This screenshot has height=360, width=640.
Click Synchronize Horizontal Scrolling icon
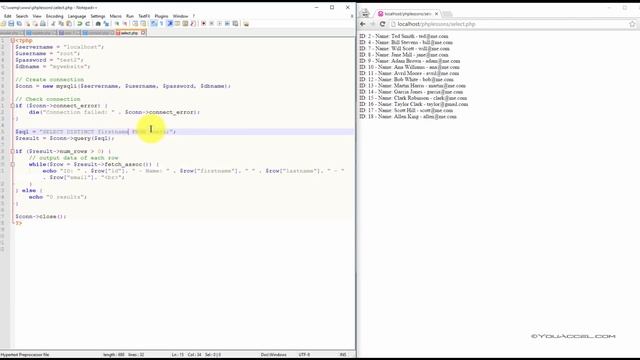(x=143, y=24)
